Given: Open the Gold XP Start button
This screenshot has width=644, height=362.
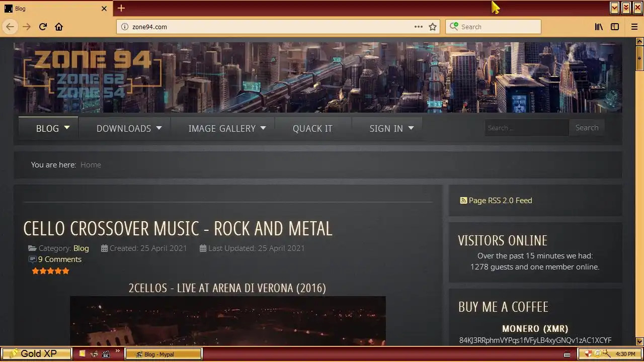Looking at the screenshot, I should (36, 354).
